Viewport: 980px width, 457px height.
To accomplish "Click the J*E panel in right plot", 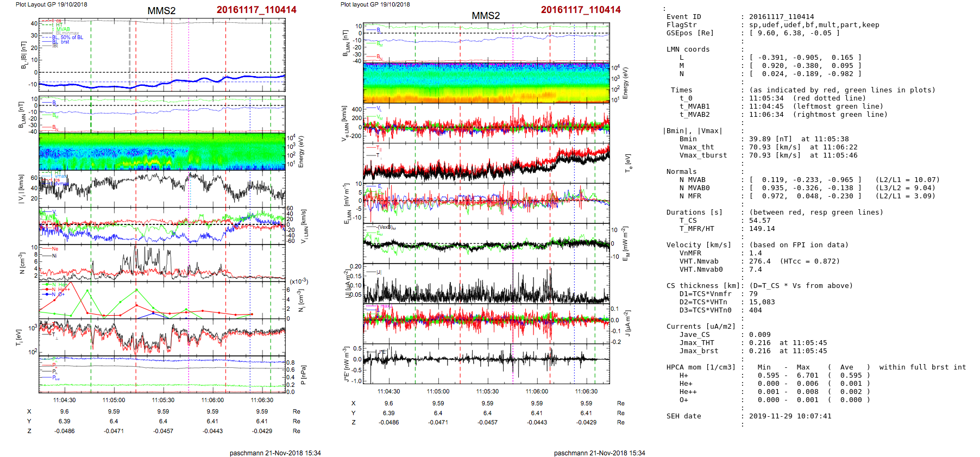I will click(486, 363).
